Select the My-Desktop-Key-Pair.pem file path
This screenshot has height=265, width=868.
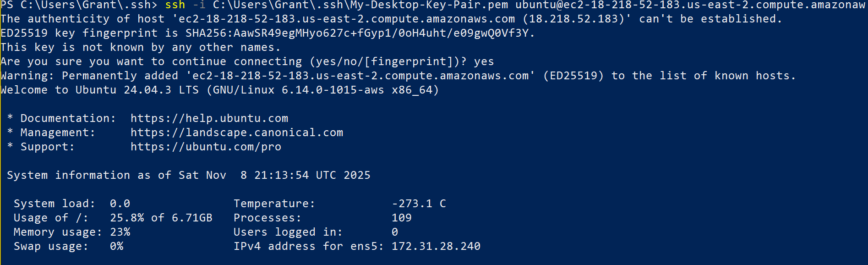[360, 5]
